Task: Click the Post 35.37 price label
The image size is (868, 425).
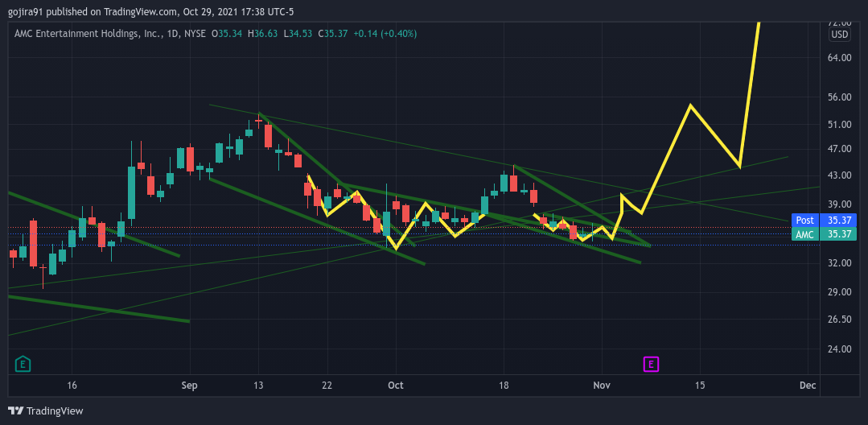Action: [x=825, y=220]
